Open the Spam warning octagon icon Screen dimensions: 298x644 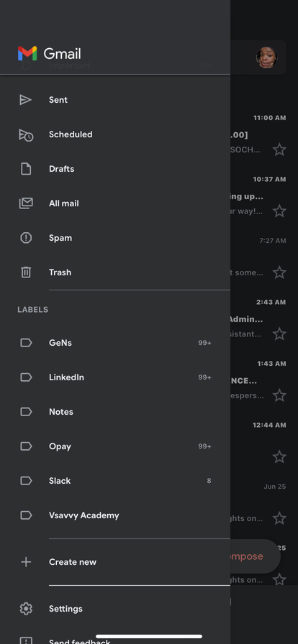point(26,238)
